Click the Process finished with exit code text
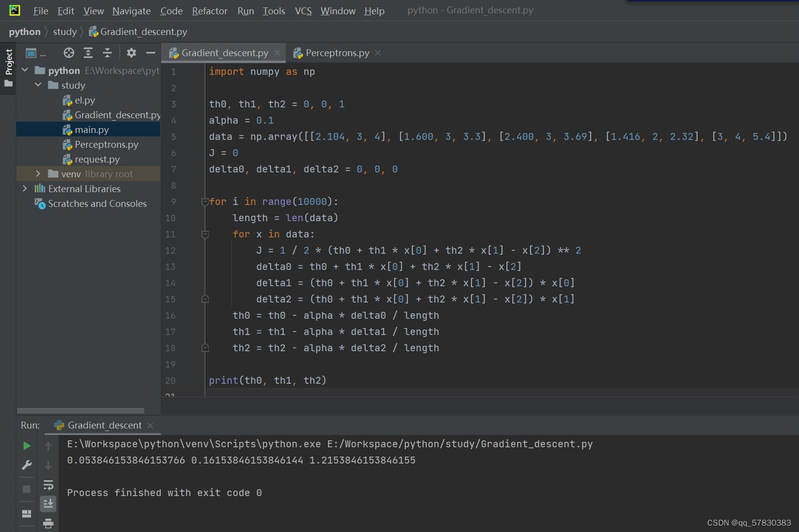 click(x=165, y=493)
